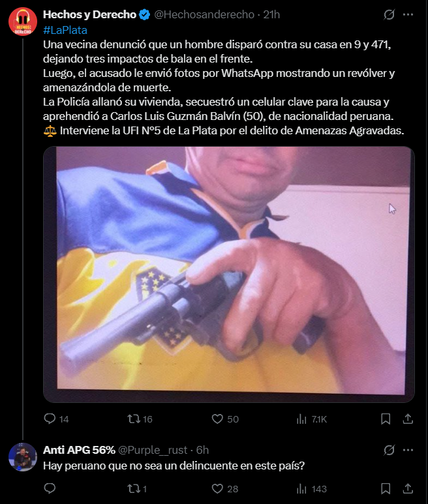Screen dimensions: 428x504
Task: Visit the @Hechosanderecho handle link
Action: [204, 14]
